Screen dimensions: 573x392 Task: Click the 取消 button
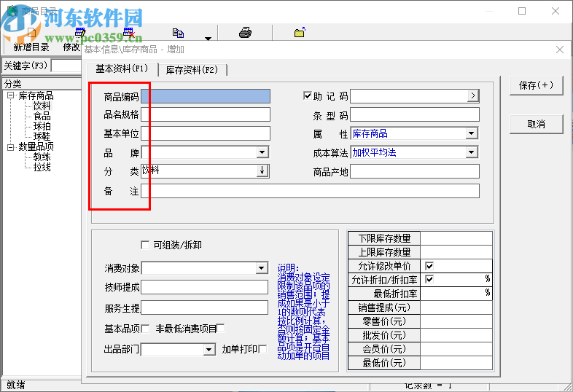click(x=536, y=124)
